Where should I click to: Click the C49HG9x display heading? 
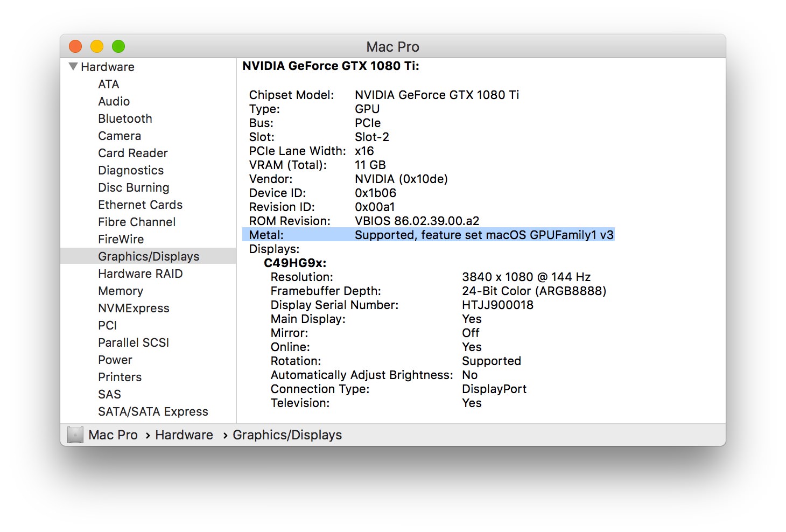[x=295, y=263]
